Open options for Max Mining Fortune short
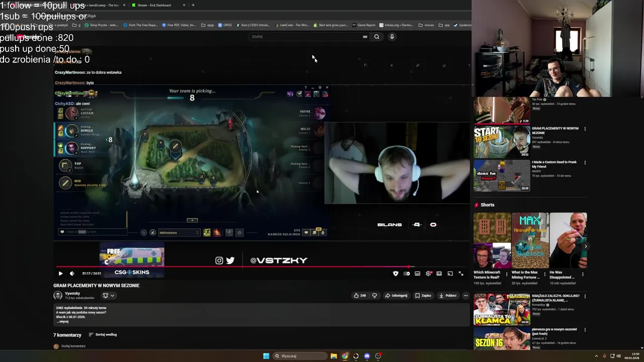 tap(544, 275)
